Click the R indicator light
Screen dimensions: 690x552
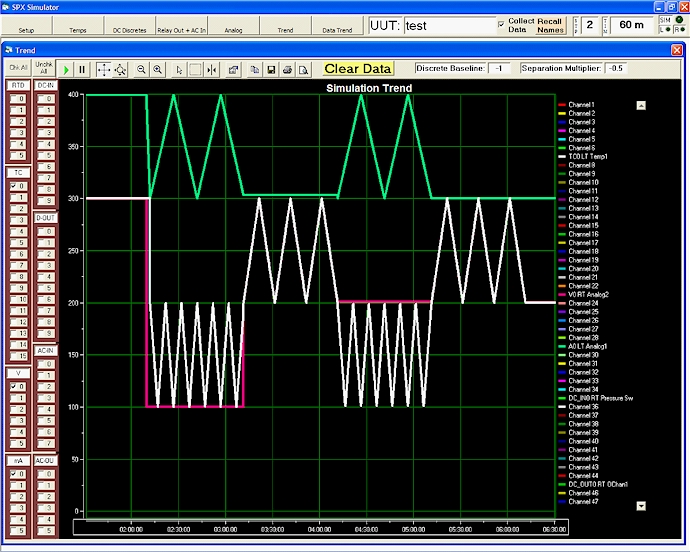[683, 29]
